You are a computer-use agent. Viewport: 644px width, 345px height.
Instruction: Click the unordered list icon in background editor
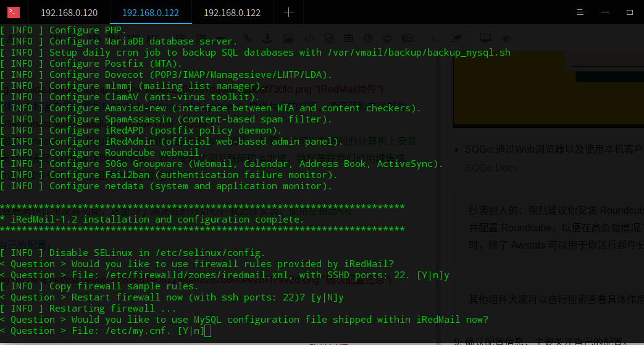pos(181,38)
